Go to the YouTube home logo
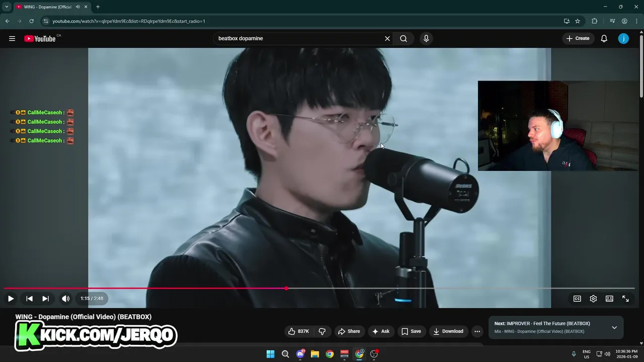The height and width of the screenshot is (362, 644). [40, 39]
